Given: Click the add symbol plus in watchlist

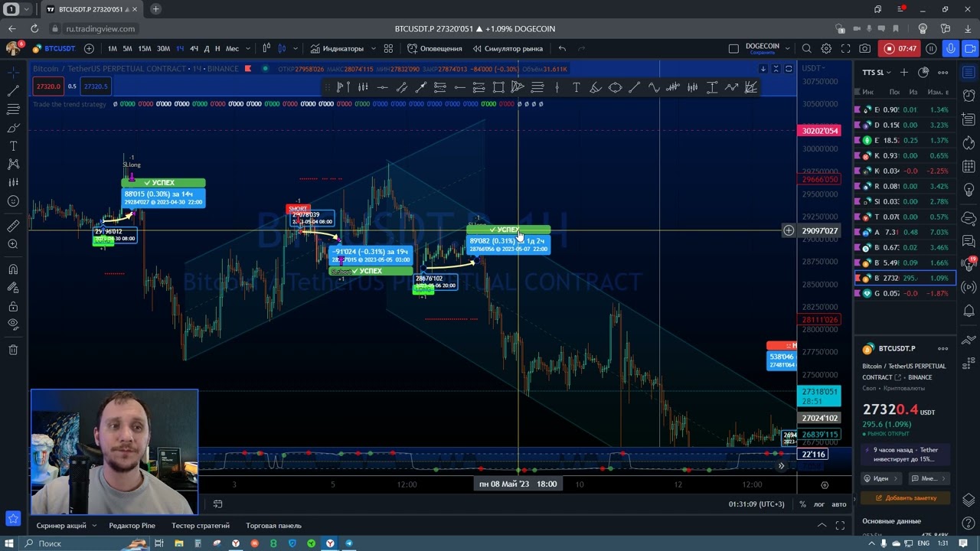Looking at the screenshot, I should pyautogui.click(x=903, y=73).
